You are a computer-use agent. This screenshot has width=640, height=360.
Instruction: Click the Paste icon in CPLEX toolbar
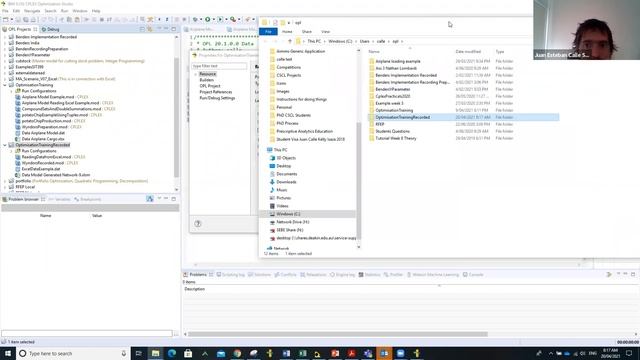click(77, 19)
